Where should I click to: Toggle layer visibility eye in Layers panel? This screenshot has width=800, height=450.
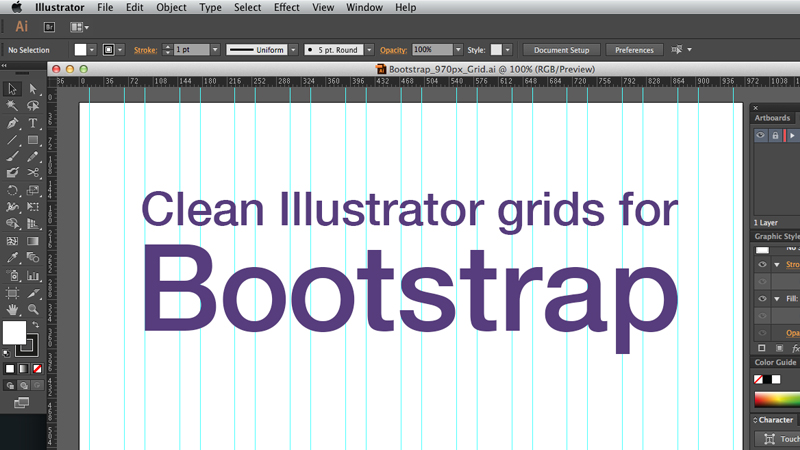click(760, 135)
